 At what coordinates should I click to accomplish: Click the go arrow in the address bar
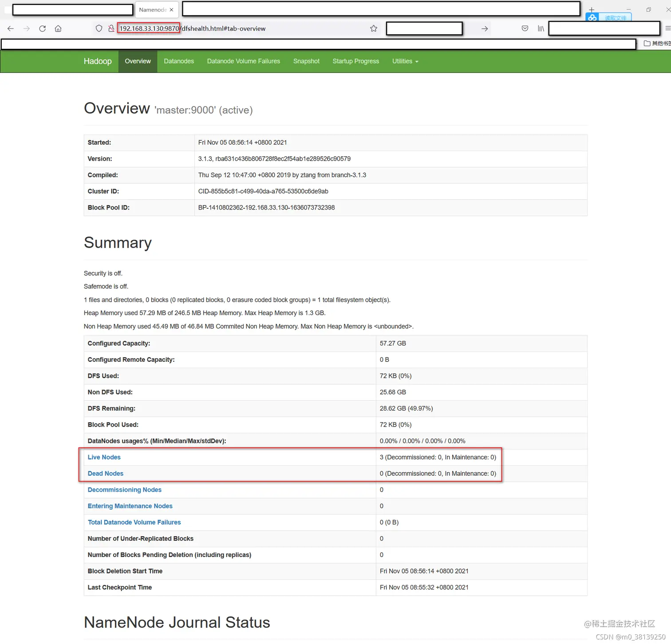click(x=485, y=28)
